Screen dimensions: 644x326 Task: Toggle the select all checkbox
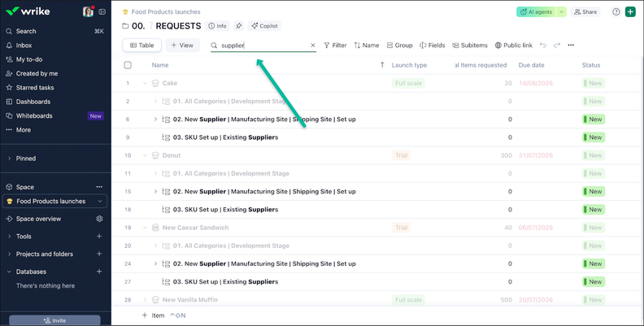[x=128, y=65]
